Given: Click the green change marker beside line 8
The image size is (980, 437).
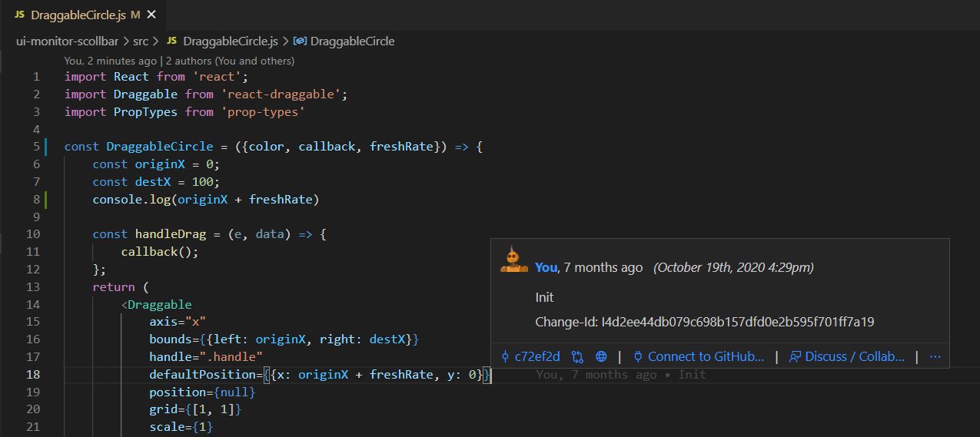Looking at the screenshot, I should 46,200.
